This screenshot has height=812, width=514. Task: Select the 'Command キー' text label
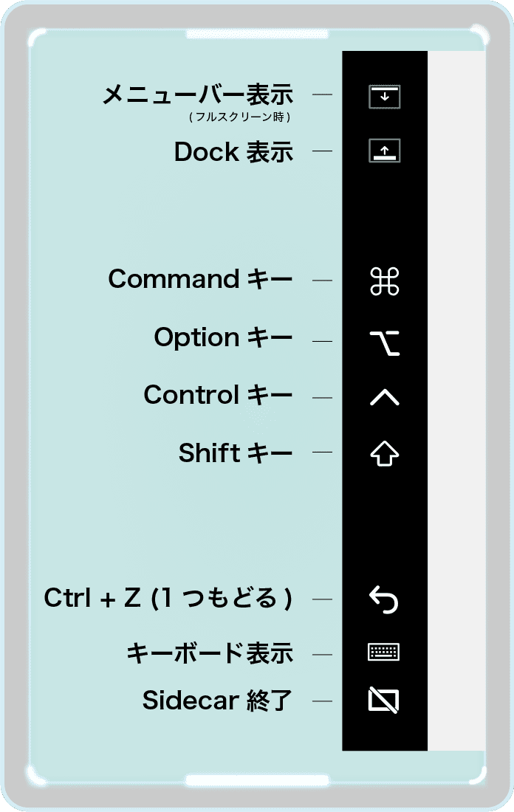click(x=200, y=279)
